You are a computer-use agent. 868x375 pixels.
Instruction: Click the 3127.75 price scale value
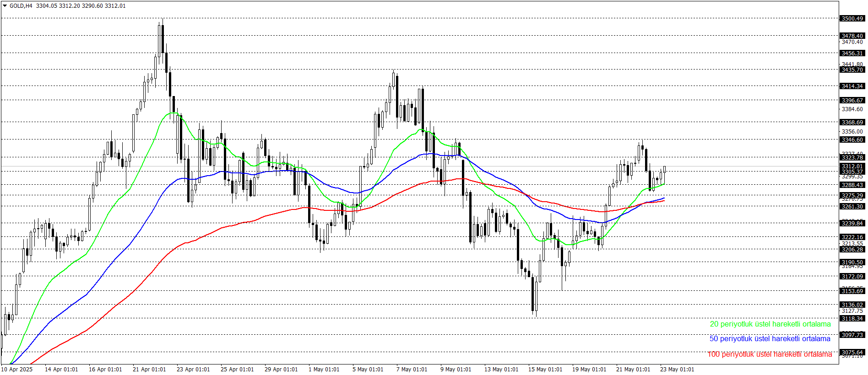(x=852, y=311)
